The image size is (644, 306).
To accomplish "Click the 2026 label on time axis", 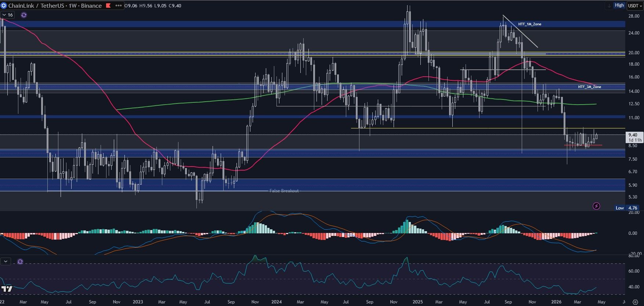I will point(556,302).
